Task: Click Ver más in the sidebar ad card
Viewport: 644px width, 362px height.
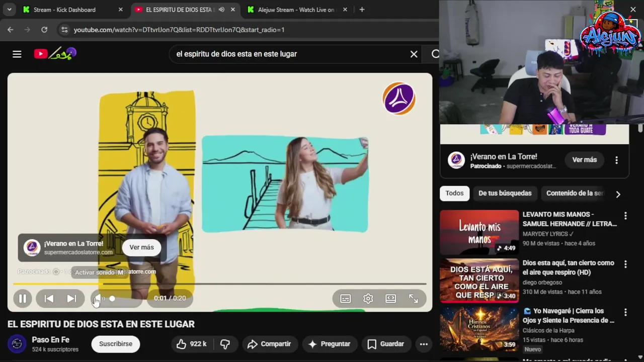Action: pos(584,160)
